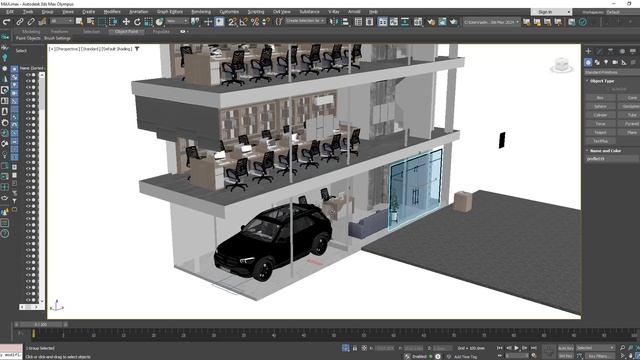The width and height of the screenshot is (640, 360).
Task: Click the Set Key button
Action: click(565, 356)
